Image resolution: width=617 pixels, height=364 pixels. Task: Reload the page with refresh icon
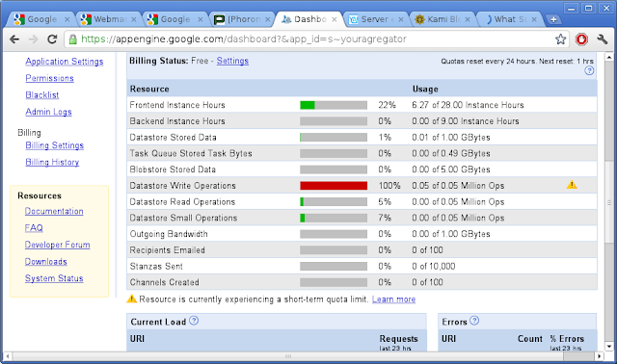tap(52, 39)
